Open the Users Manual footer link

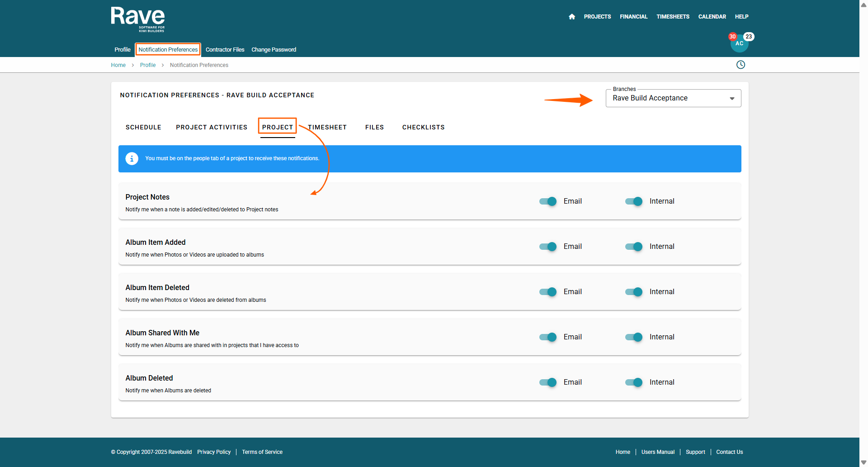[658, 452]
